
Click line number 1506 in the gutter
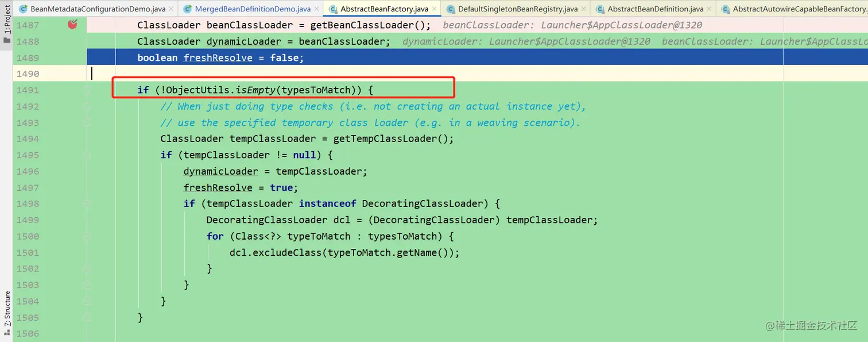28,333
